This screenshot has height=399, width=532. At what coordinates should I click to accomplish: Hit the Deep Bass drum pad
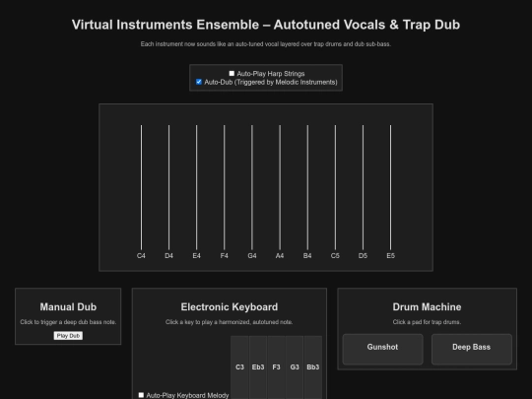point(472,349)
